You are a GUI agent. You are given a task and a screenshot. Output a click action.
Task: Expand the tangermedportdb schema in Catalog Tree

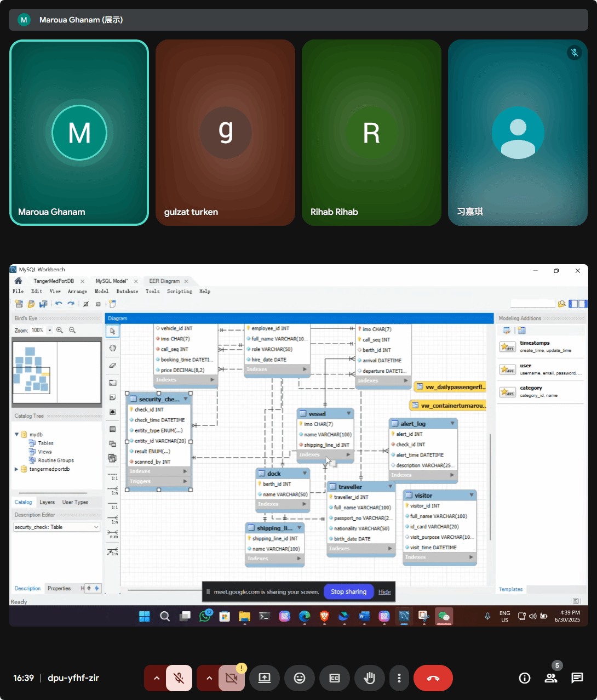(16, 469)
